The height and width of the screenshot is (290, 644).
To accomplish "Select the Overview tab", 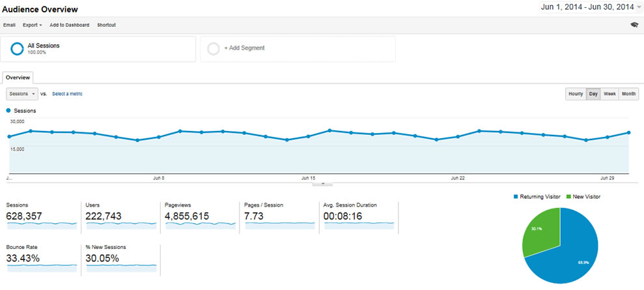I will pos(18,78).
